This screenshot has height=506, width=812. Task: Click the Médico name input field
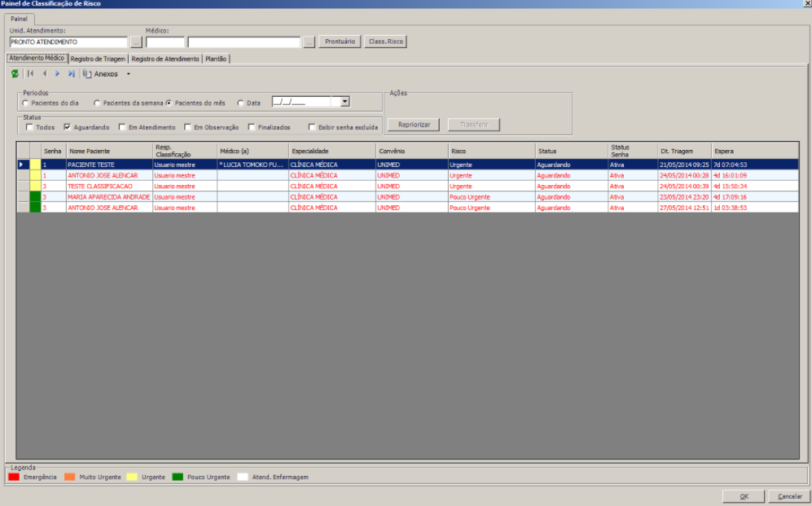[244, 42]
